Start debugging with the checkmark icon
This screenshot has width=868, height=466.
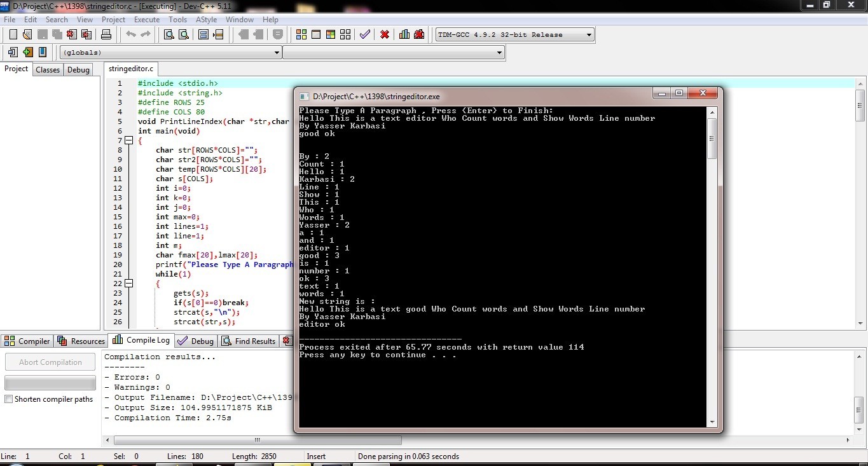point(365,34)
